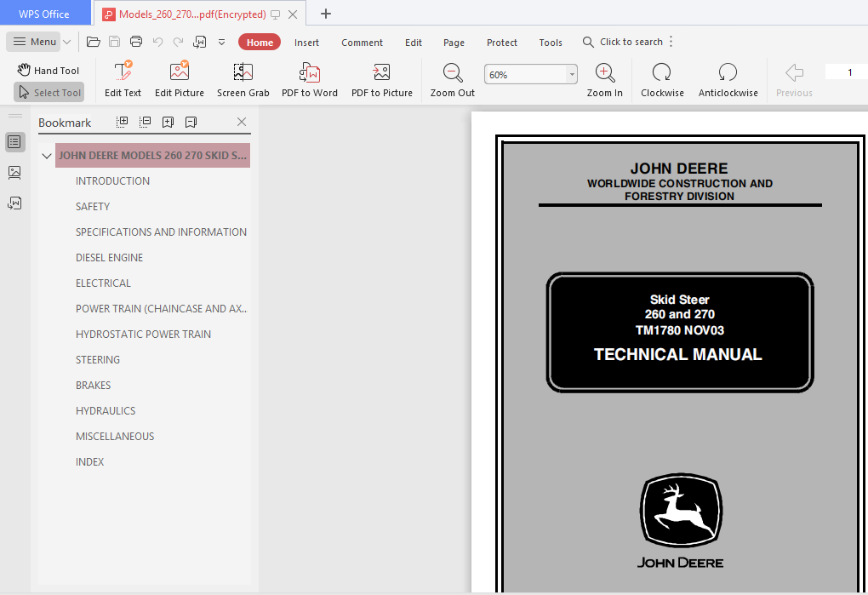This screenshot has height=595, width=868.
Task: Click the add bookmark icon
Action: click(x=168, y=122)
